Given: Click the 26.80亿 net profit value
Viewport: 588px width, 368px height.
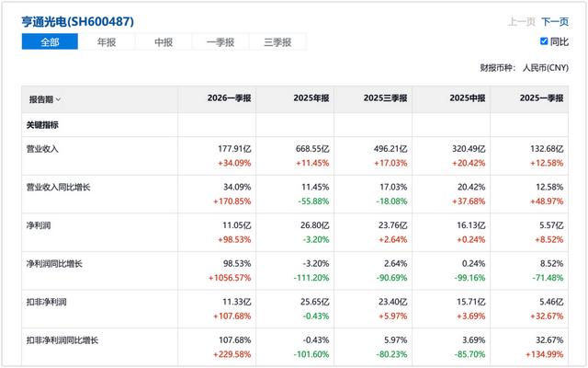Looking at the screenshot, I should (314, 225).
